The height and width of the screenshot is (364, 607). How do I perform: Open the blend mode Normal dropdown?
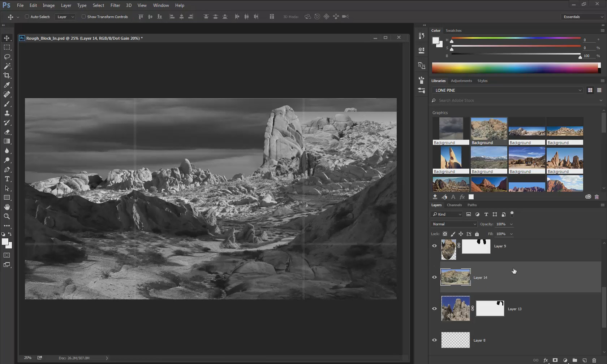click(x=454, y=224)
